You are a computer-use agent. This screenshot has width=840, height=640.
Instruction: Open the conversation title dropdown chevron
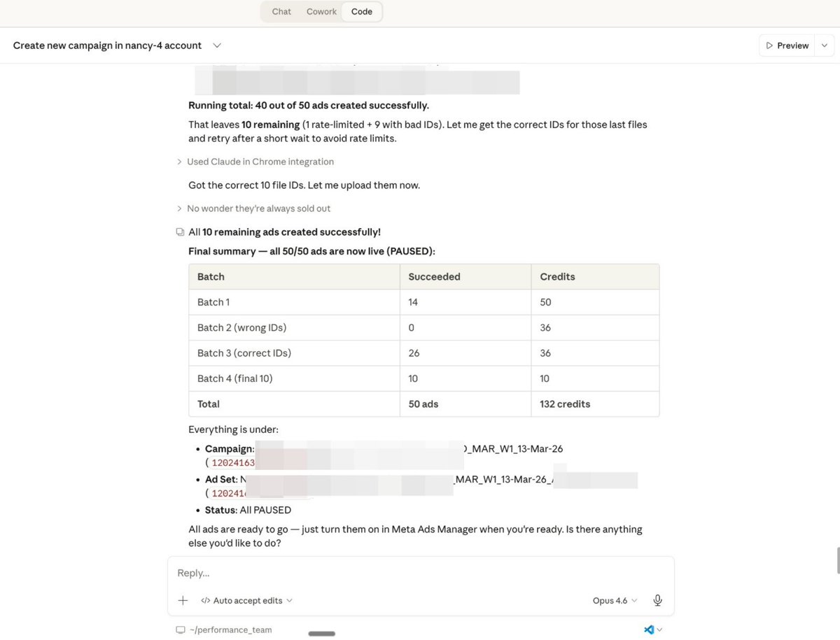pyautogui.click(x=217, y=45)
